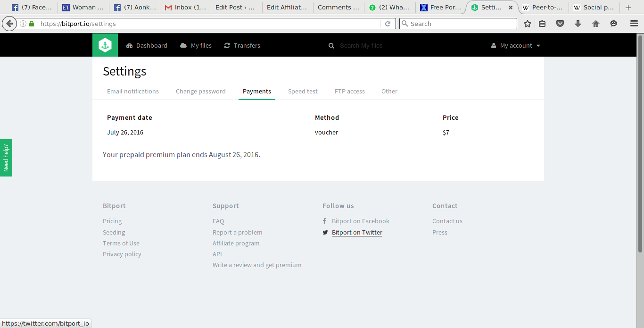
Task: Click the bitport.io/settings address bar
Action: point(207,24)
